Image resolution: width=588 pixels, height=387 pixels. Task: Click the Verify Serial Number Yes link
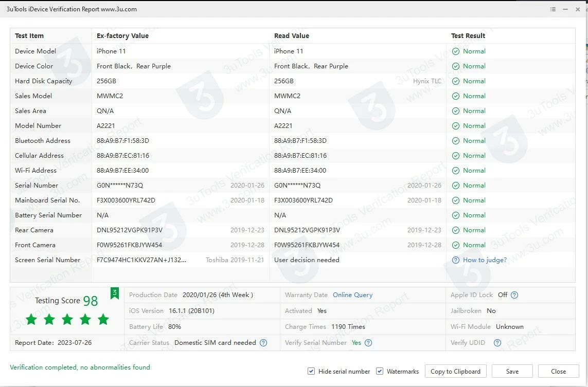[x=357, y=343]
